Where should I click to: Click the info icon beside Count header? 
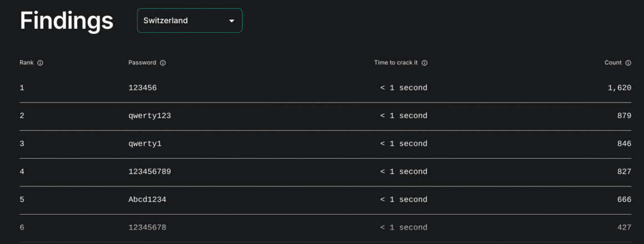628,63
